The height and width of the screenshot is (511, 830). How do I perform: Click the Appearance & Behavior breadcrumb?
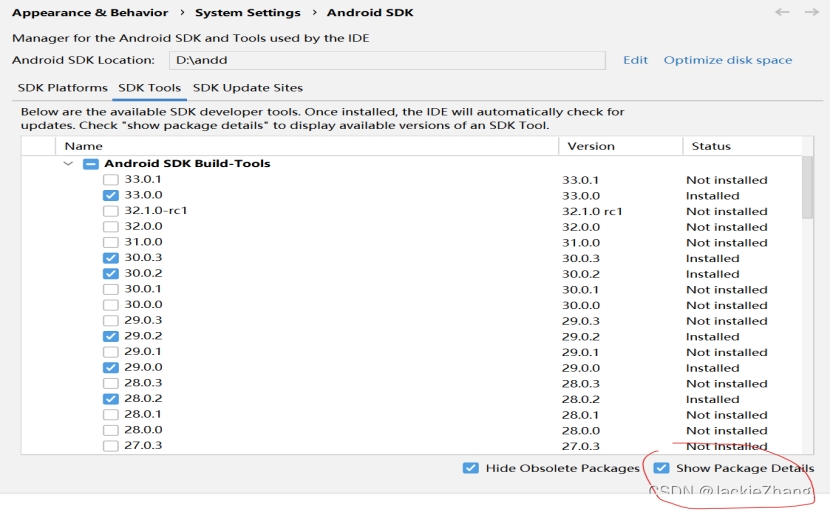coord(90,13)
